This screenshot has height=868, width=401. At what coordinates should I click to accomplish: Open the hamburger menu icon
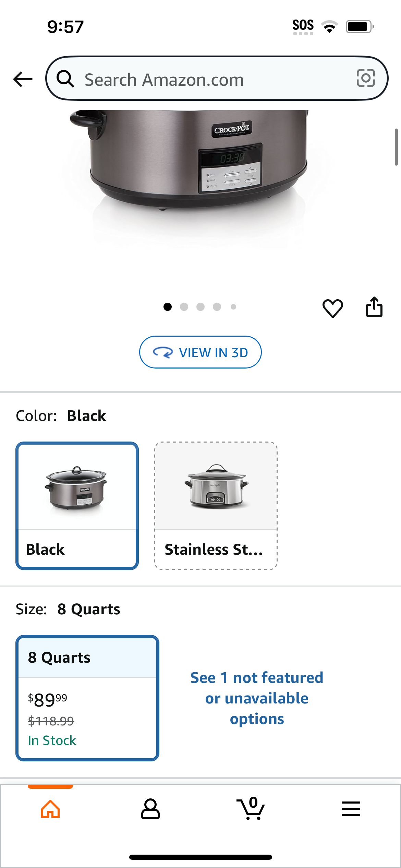tap(351, 809)
